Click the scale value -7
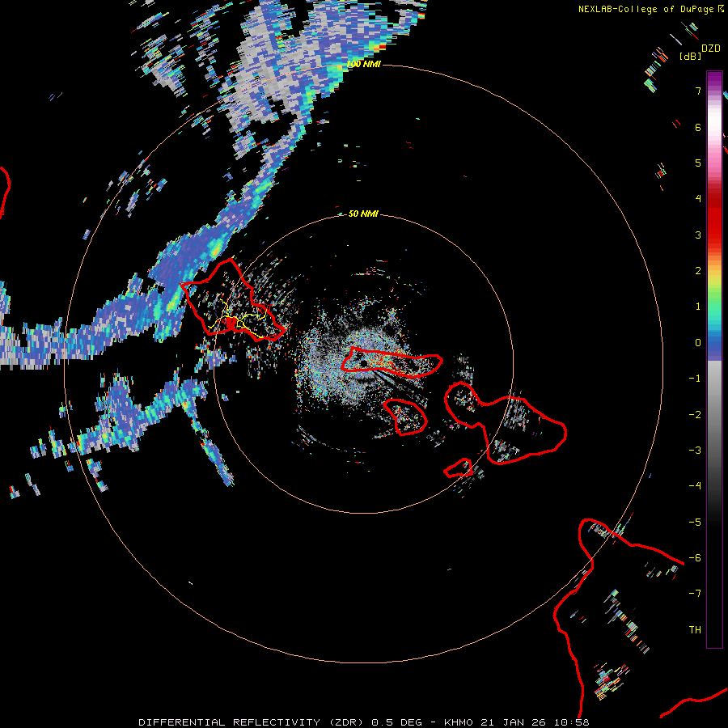This screenshot has height=728, width=728. [x=695, y=594]
